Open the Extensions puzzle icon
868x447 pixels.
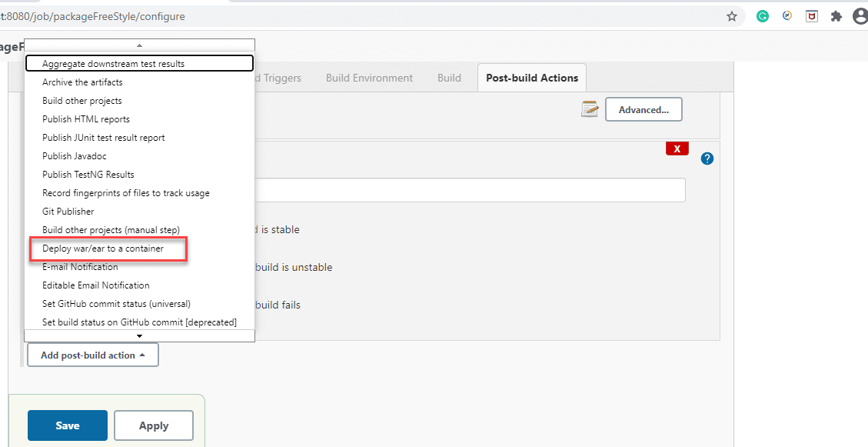click(836, 17)
